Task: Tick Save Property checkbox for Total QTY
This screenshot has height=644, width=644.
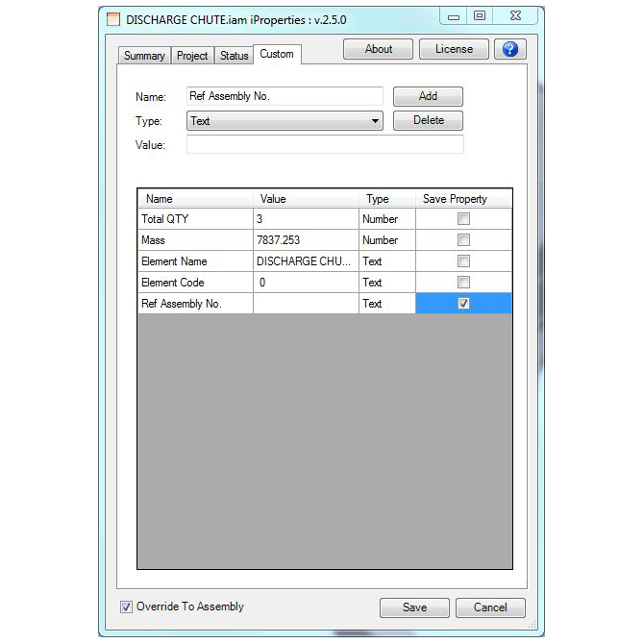Action: pos(463,218)
